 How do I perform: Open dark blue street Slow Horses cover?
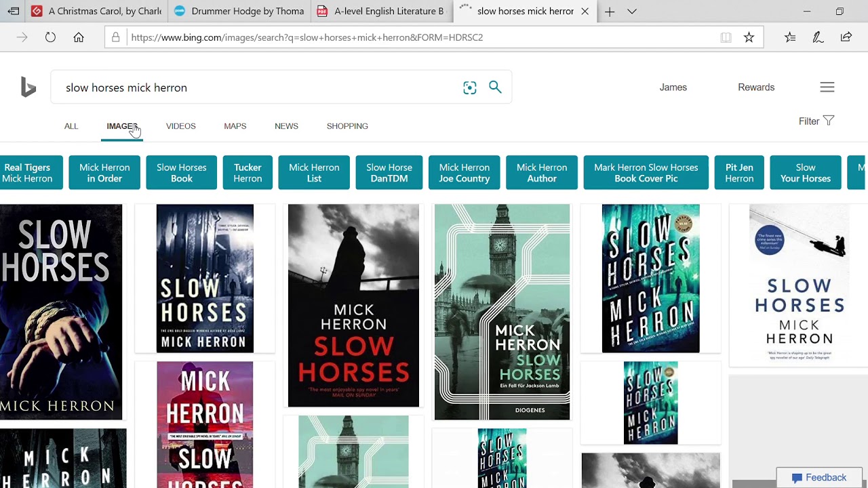click(x=205, y=279)
